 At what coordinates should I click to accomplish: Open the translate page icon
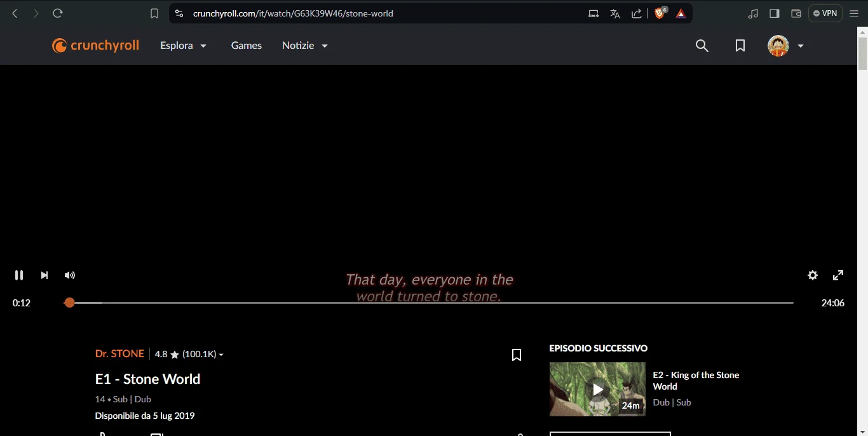coord(615,13)
